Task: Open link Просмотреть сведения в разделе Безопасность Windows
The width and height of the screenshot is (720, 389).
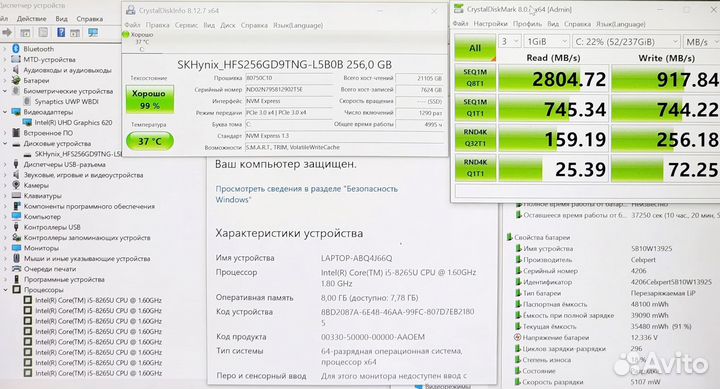Action: click(306, 194)
